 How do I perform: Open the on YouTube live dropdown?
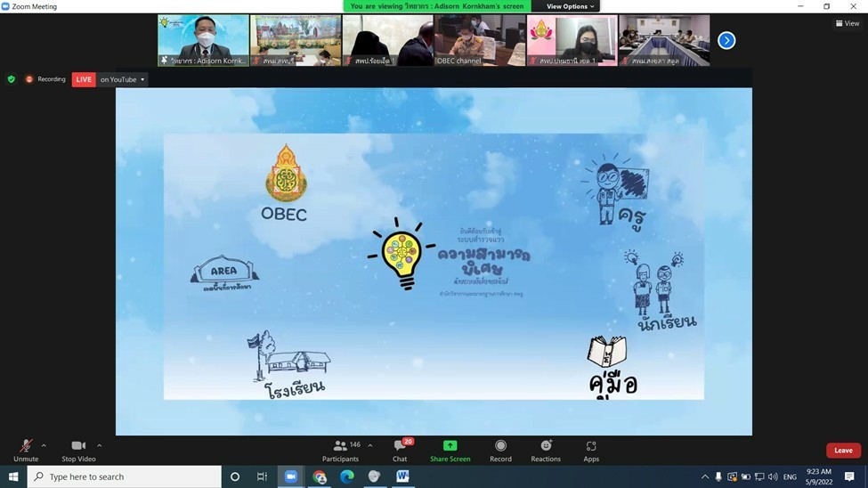tap(122, 79)
